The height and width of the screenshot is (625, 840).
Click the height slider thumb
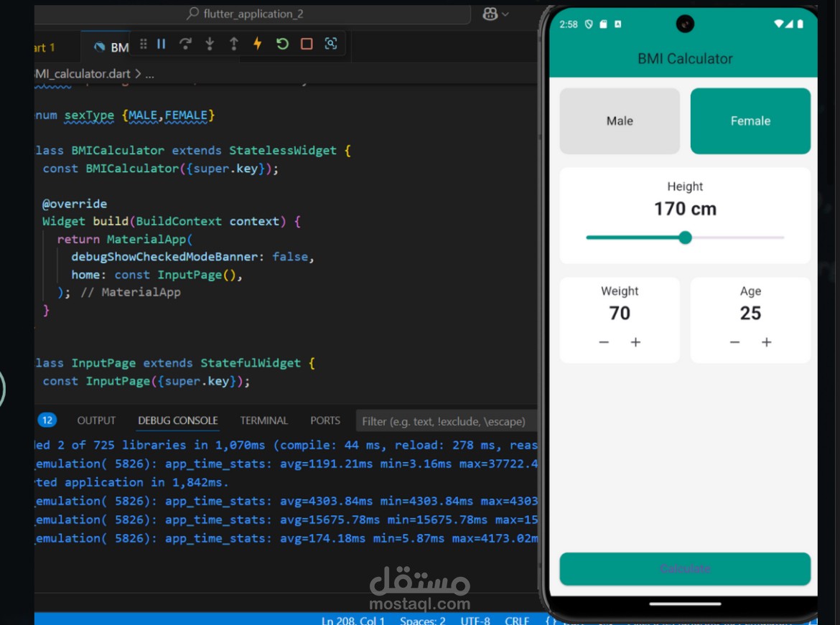(x=685, y=238)
